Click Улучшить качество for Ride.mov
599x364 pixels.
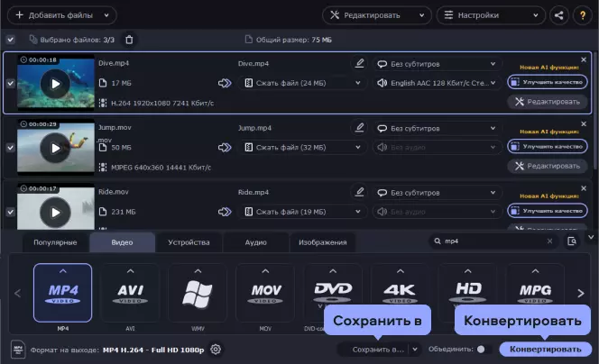pyautogui.click(x=548, y=211)
